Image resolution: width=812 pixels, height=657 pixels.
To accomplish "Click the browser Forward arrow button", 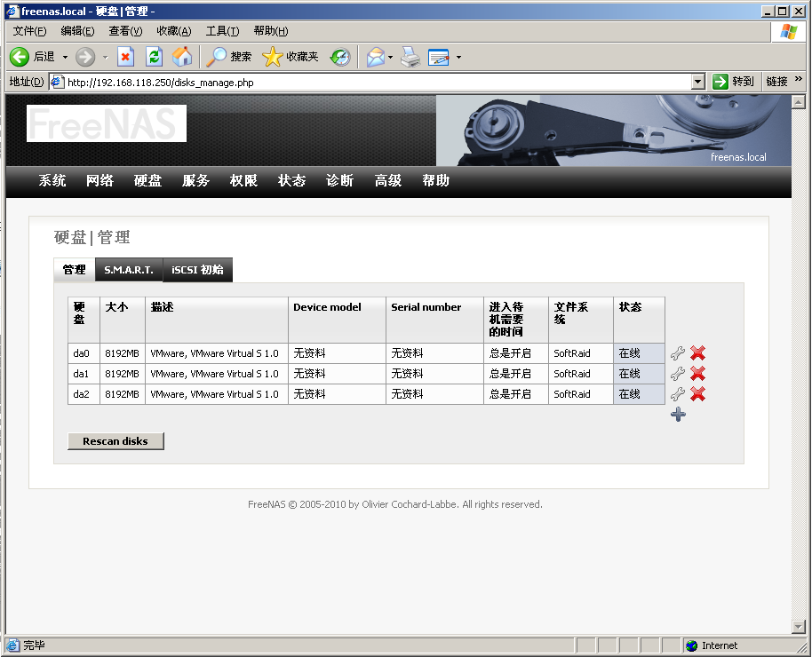I will (85, 57).
